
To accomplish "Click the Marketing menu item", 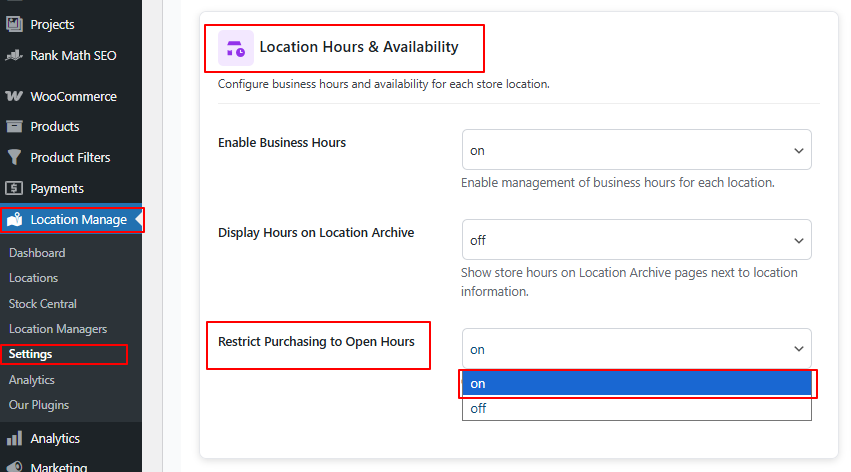I will [58, 466].
